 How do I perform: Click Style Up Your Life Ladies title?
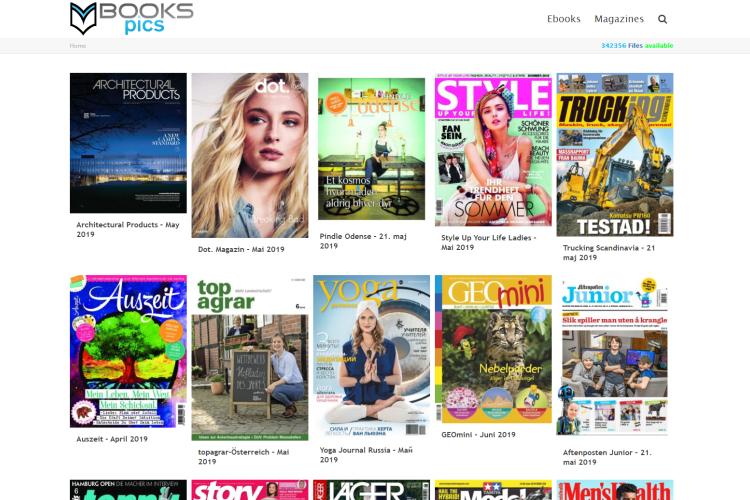tap(488, 243)
